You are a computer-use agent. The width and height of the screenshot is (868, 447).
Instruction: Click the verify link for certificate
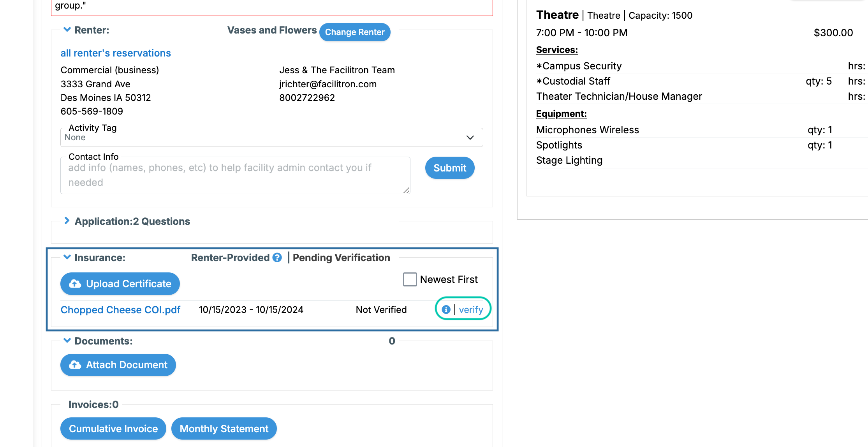(471, 310)
